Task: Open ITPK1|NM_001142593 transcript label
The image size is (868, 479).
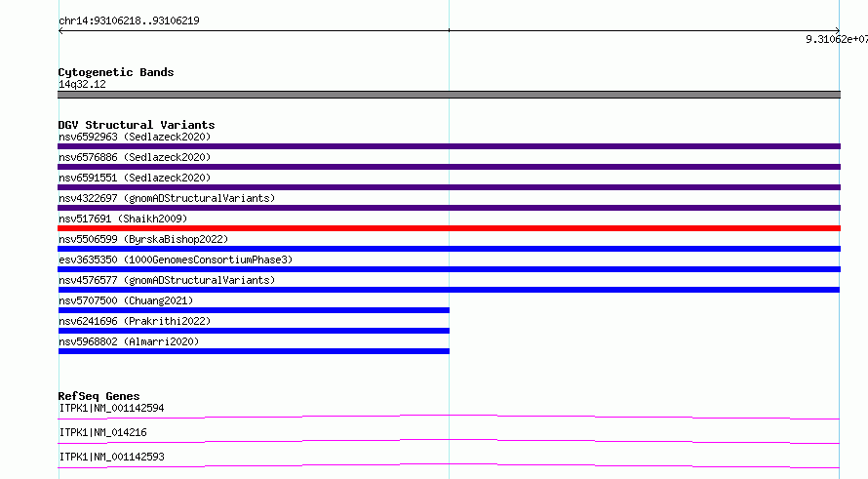Action: pos(112,457)
